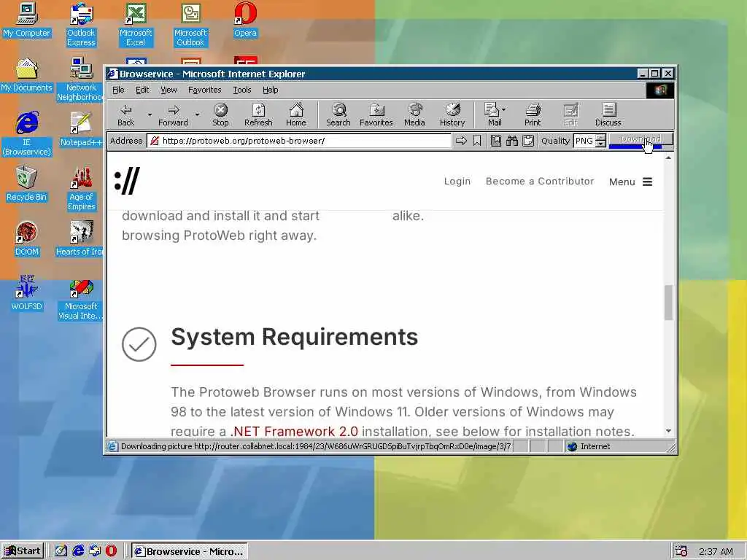Click the bookmark icon next to Go arrow

[477, 141]
